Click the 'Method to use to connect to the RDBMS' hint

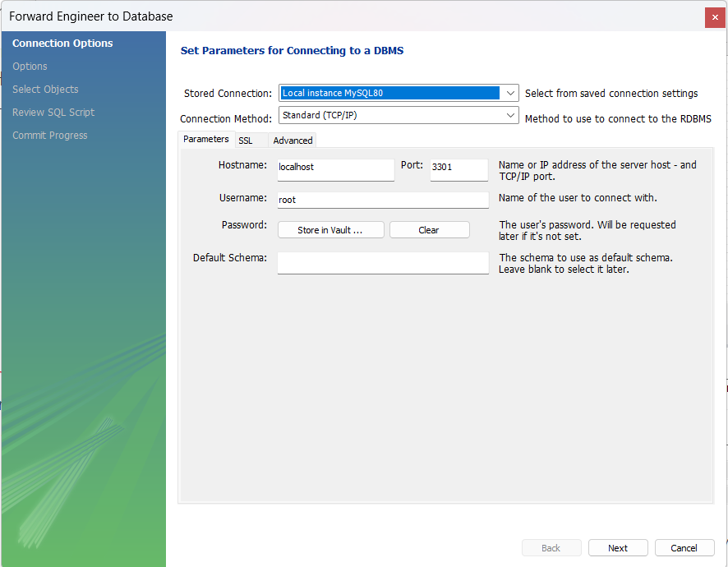pyautogui.click(x=618, y=119)
